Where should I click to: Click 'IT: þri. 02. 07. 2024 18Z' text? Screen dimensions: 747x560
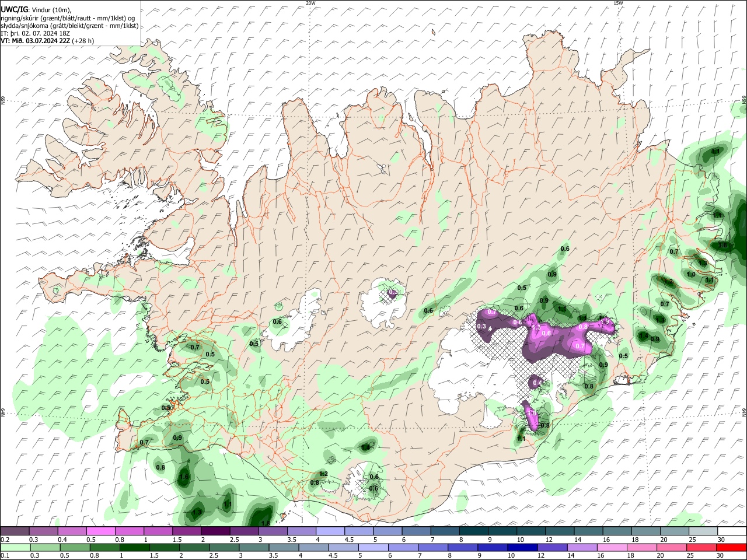[x=36, y=33]
